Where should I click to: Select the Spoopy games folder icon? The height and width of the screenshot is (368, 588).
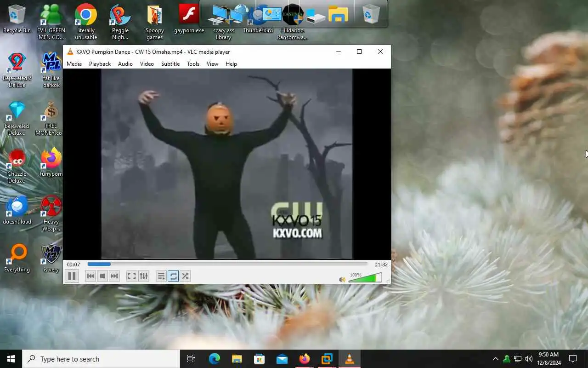coord(155,22)
